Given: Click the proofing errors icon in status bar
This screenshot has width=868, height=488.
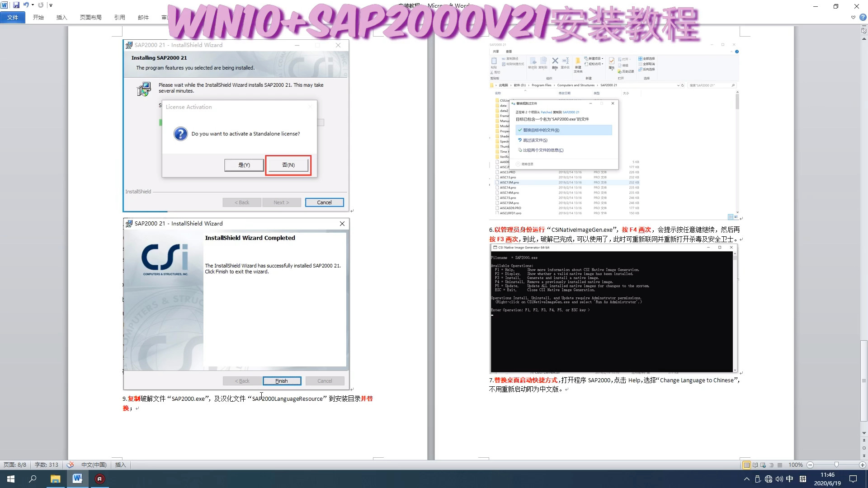Looking at the screenshot, I should (70, 465).
